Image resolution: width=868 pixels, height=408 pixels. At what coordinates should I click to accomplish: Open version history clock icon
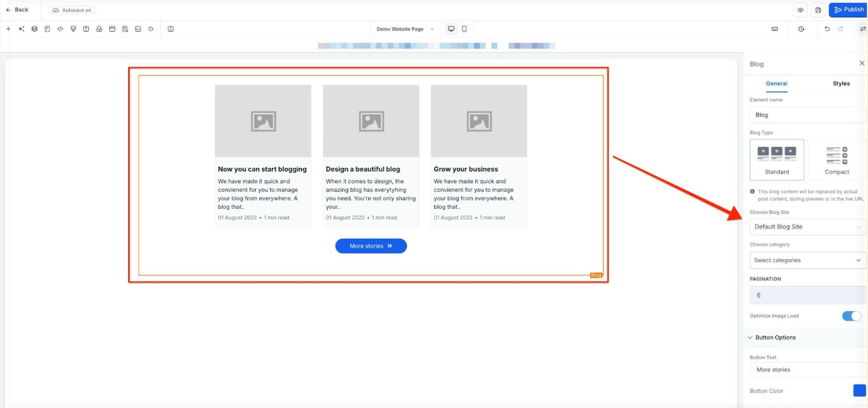[x=801, y=29]
